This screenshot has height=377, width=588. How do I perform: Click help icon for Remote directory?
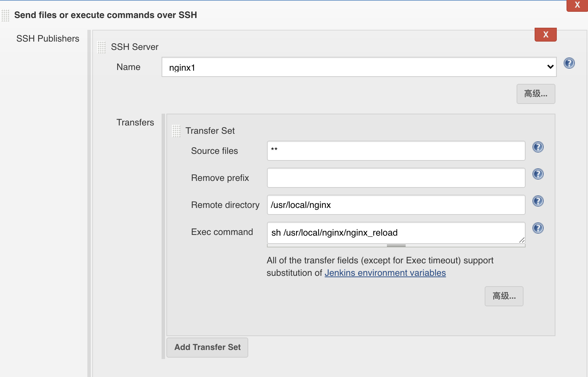(x=538, y=201)
